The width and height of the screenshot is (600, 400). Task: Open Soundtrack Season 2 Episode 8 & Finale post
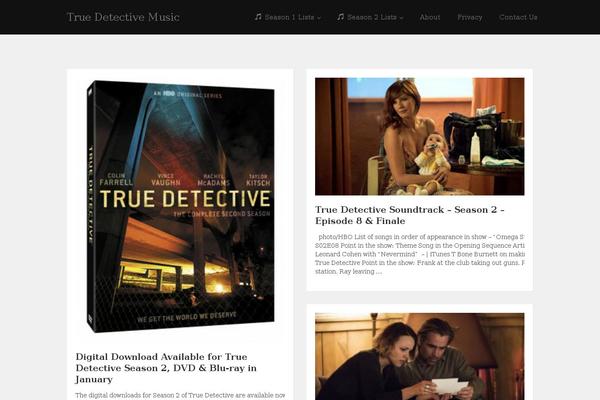click(x=410, y=215)
